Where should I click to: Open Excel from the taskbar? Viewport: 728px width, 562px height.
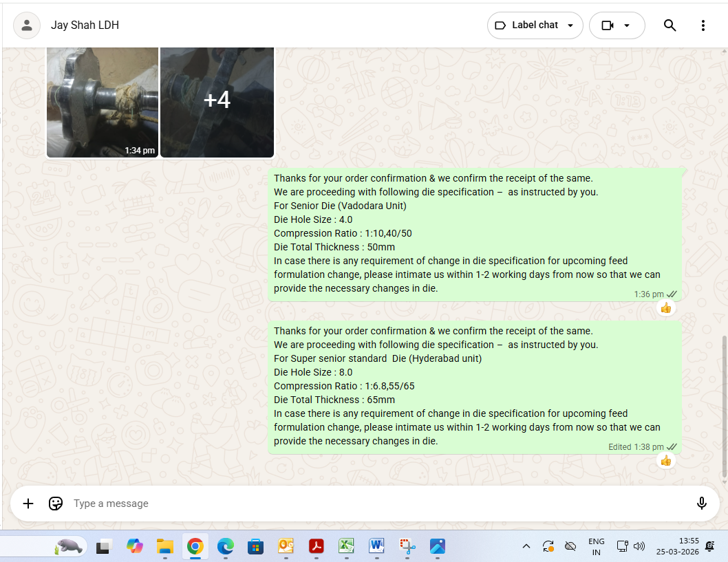click(346, 546)
